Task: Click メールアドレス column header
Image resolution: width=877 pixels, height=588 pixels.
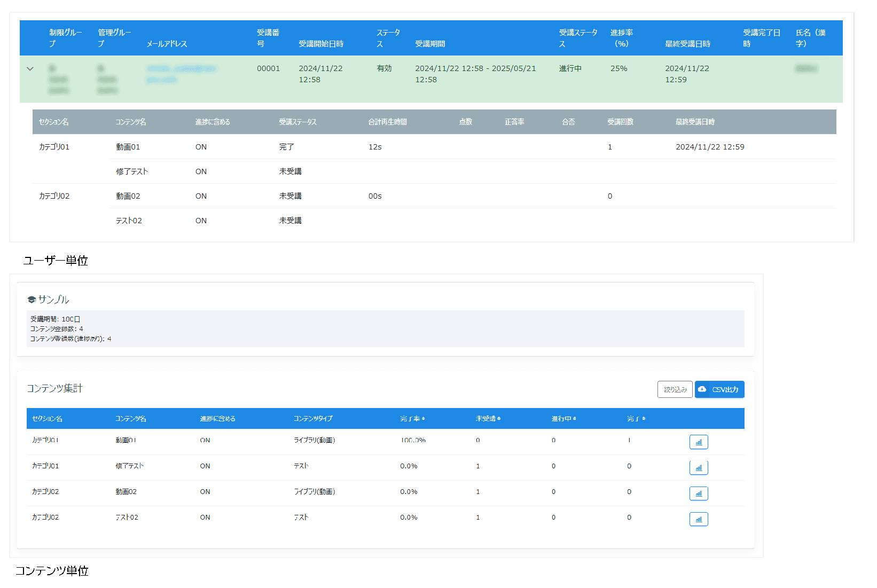Action: click(167, 44)
